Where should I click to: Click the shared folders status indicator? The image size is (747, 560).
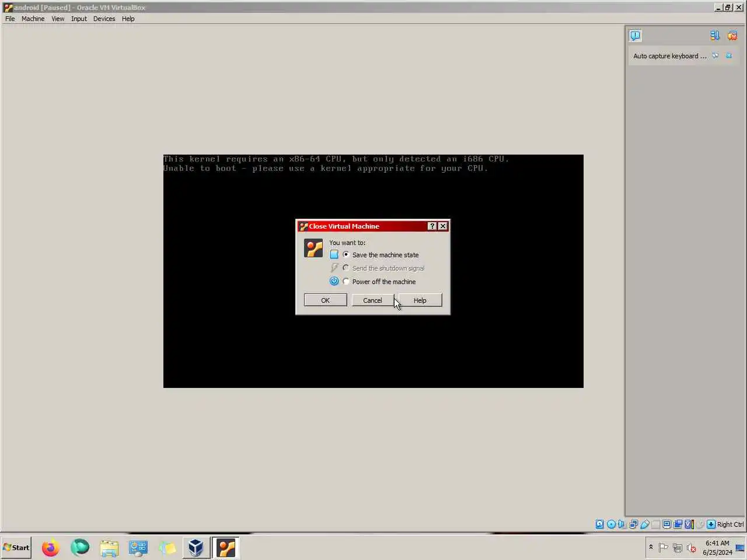coord(655,524)
